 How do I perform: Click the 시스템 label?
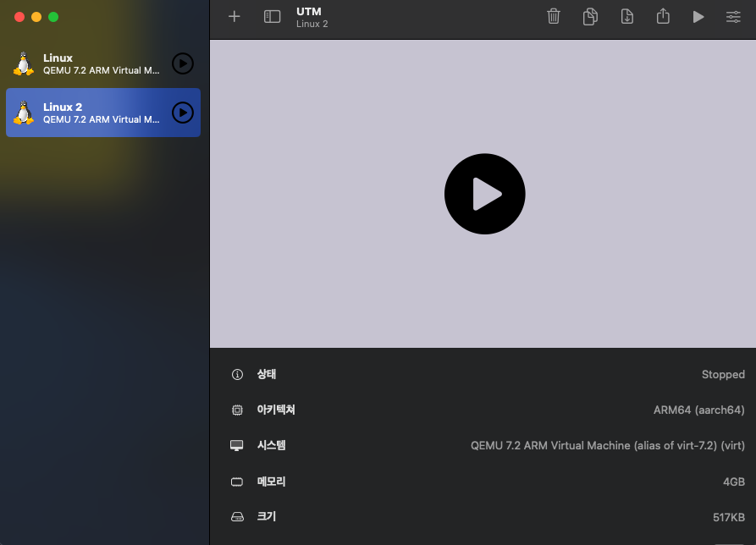click(272, 446)
